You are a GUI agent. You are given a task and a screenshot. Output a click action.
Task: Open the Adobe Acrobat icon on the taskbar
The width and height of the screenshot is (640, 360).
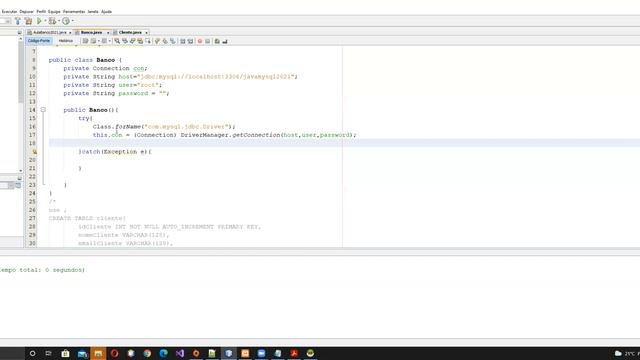294,353
